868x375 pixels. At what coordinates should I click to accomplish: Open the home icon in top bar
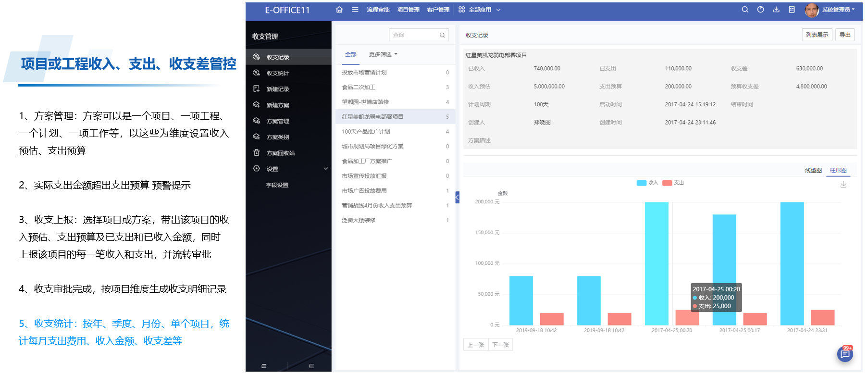[x=339, y=10]
